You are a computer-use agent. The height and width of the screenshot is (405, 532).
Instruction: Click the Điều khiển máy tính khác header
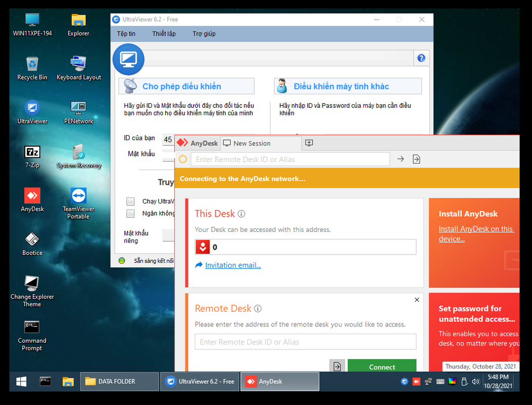348,86
